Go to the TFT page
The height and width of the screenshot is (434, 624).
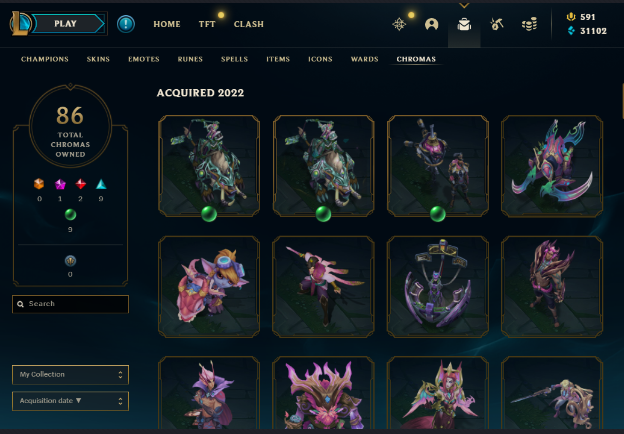[207, 24]
